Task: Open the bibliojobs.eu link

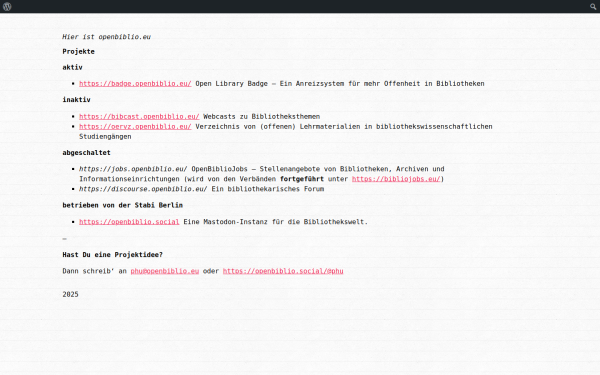Action: point(396,179)
